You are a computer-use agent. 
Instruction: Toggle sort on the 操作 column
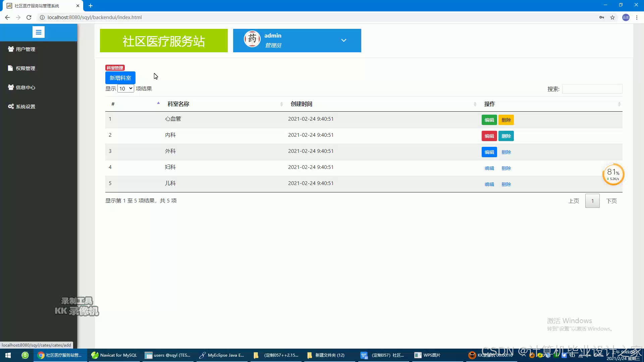[489, 104]
